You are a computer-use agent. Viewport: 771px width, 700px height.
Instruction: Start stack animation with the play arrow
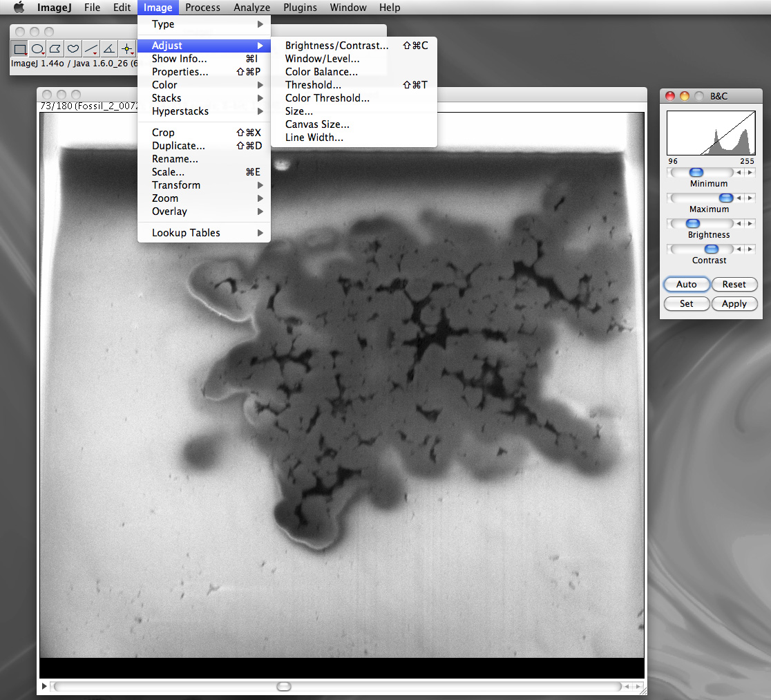coord(44,685)
